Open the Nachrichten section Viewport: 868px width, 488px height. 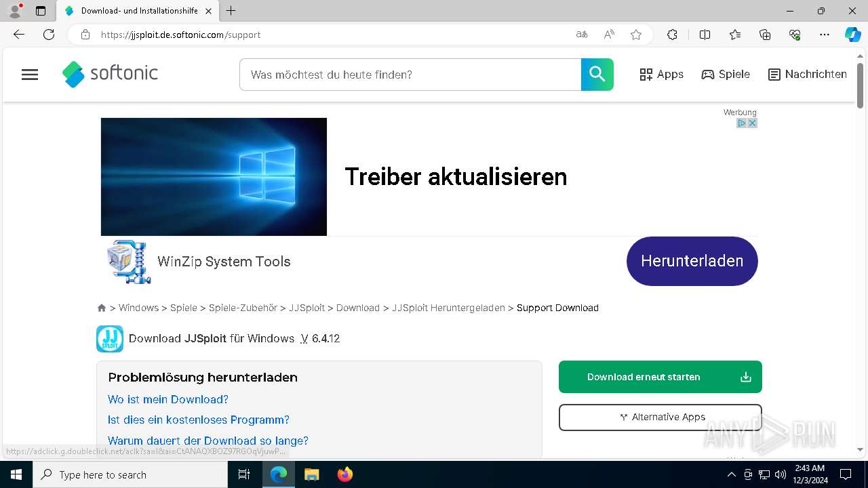(x=807, y=75)
